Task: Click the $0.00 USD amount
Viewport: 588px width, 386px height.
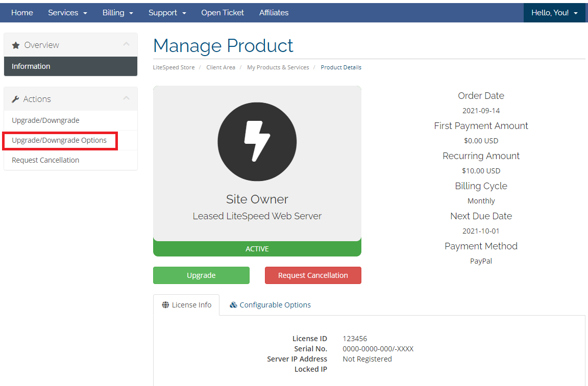Action: coord(481,141)
